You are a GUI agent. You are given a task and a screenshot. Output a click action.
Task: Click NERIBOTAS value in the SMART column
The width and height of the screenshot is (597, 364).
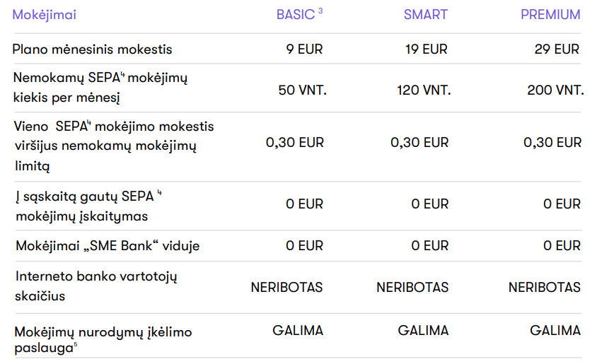pos(412,287)
